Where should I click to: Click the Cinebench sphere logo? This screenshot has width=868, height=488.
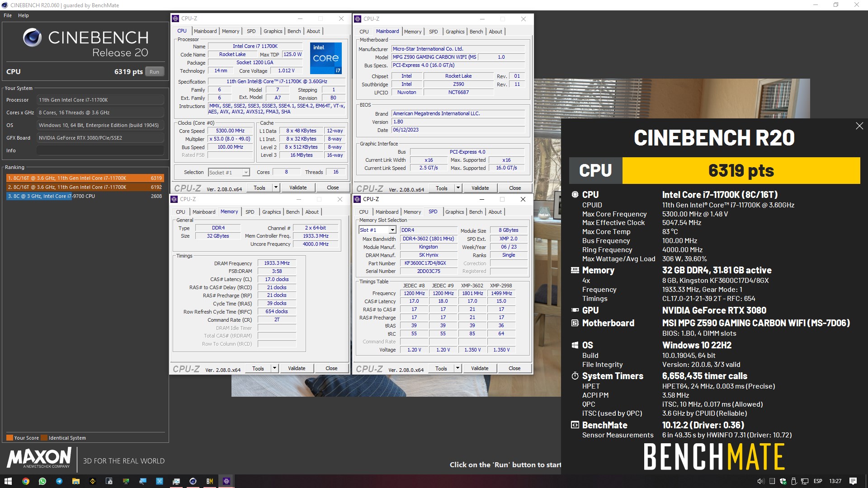pyautogui.click(x=33, y=38)
